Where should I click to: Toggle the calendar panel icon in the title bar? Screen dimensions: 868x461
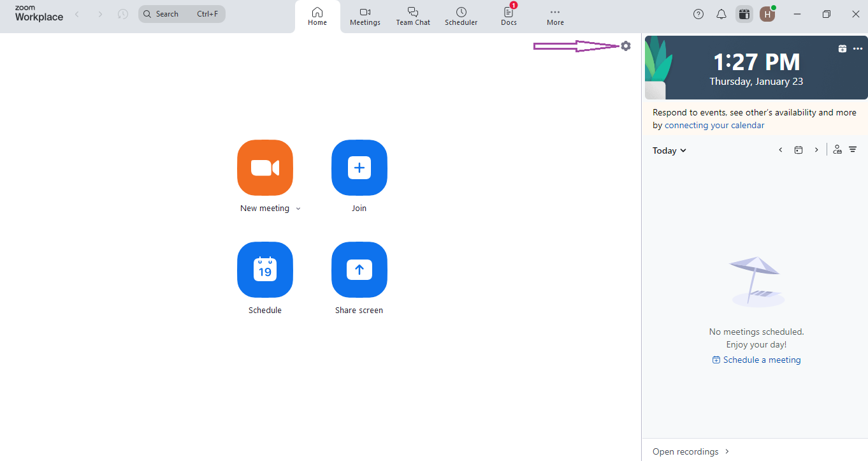tap(744, 14)
